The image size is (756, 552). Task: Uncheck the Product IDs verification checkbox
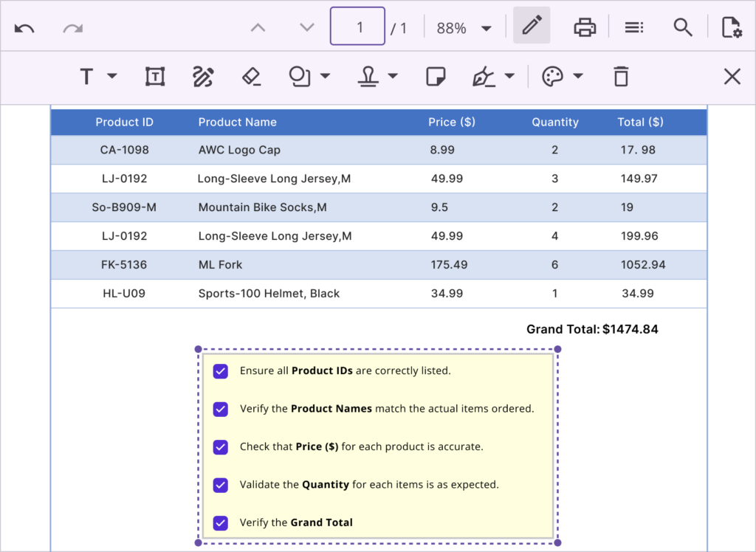coord(220,370)
